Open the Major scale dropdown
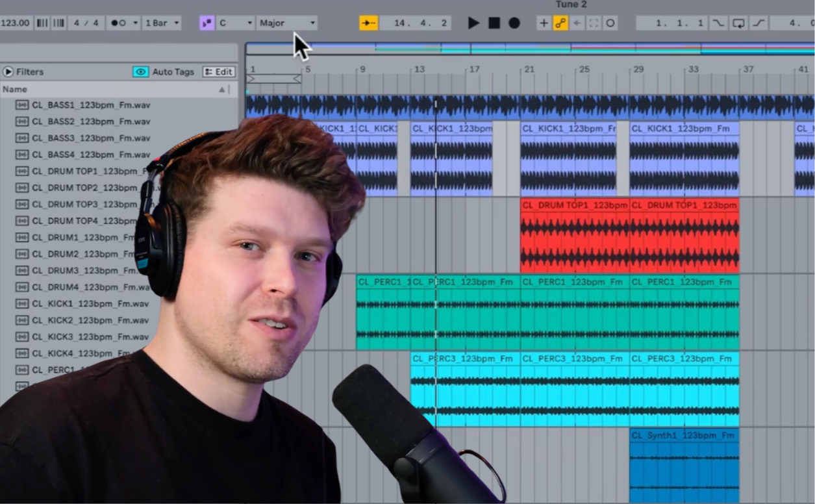Screen dimensions: 815x504 point(287,23)
